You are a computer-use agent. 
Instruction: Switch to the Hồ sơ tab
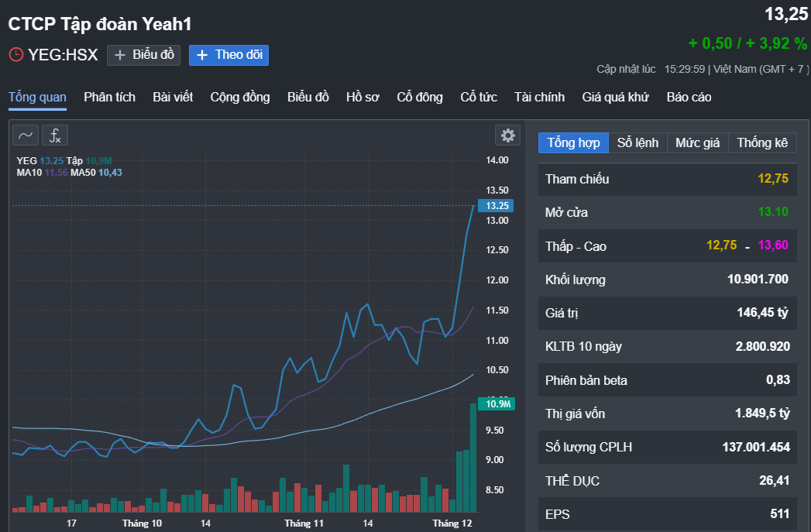point(363,98)
